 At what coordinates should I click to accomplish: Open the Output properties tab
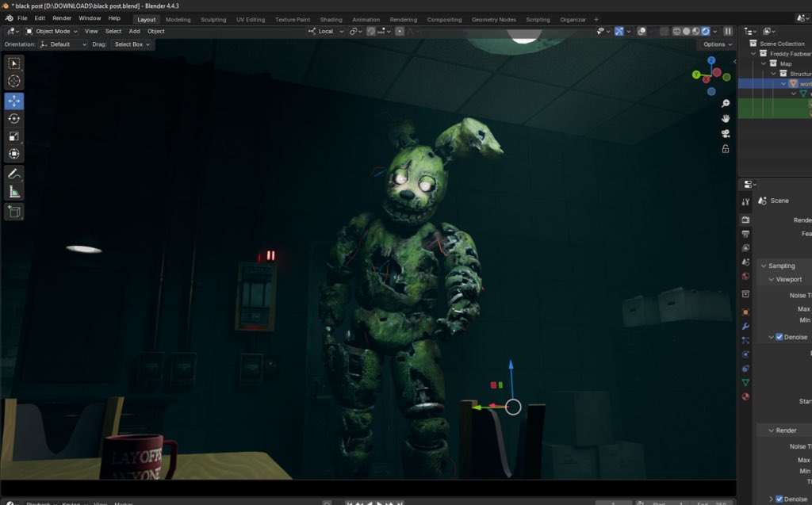(x=745, y=234)
